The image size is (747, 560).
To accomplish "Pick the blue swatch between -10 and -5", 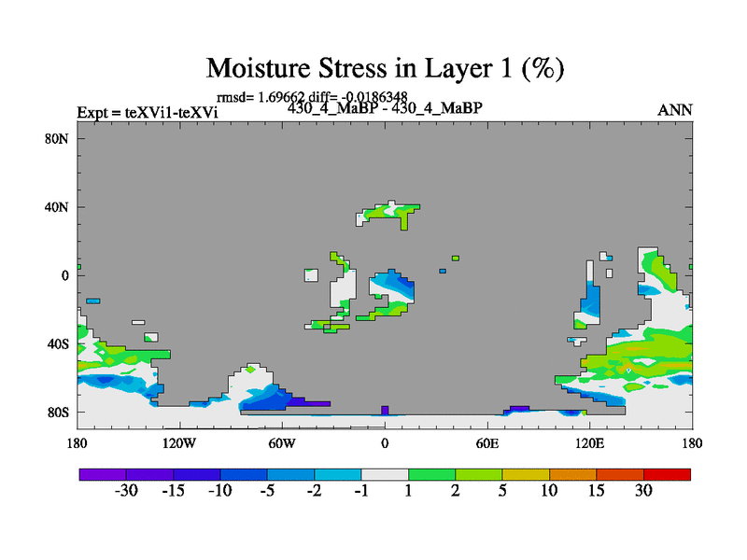I will coord(244,474).
